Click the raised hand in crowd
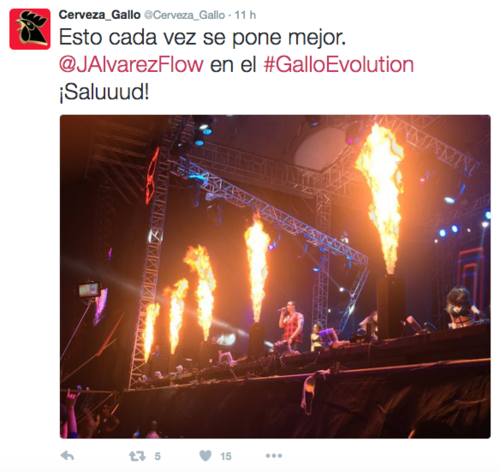 pyautogui.click(x=71, y=398)
